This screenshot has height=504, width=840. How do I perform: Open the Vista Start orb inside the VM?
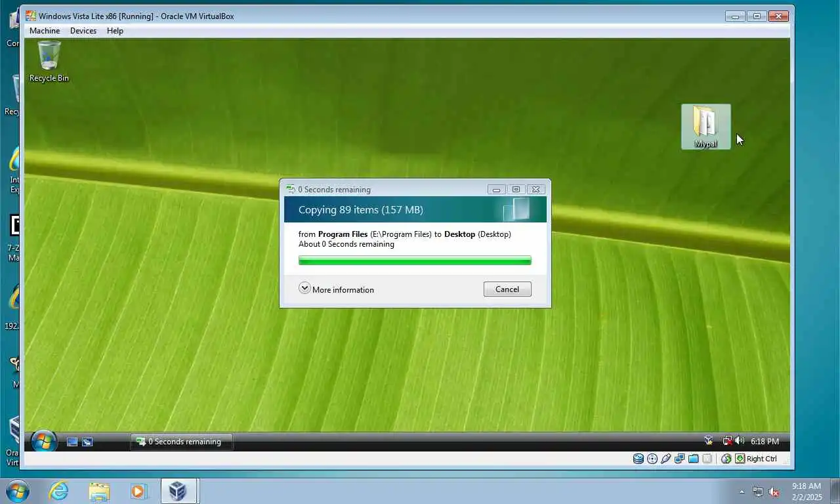(44, 442)
